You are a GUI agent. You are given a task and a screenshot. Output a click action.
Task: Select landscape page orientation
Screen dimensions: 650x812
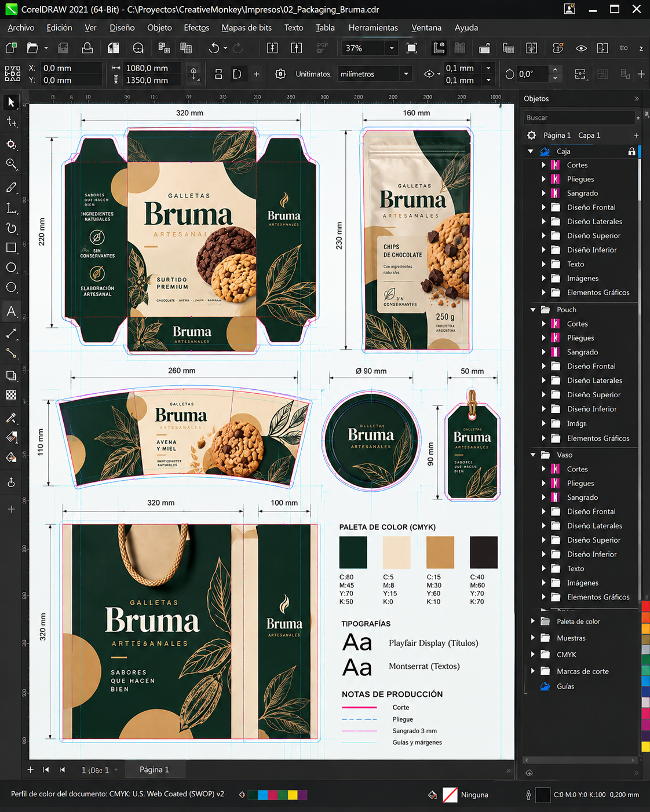click(x=237, y=74)
